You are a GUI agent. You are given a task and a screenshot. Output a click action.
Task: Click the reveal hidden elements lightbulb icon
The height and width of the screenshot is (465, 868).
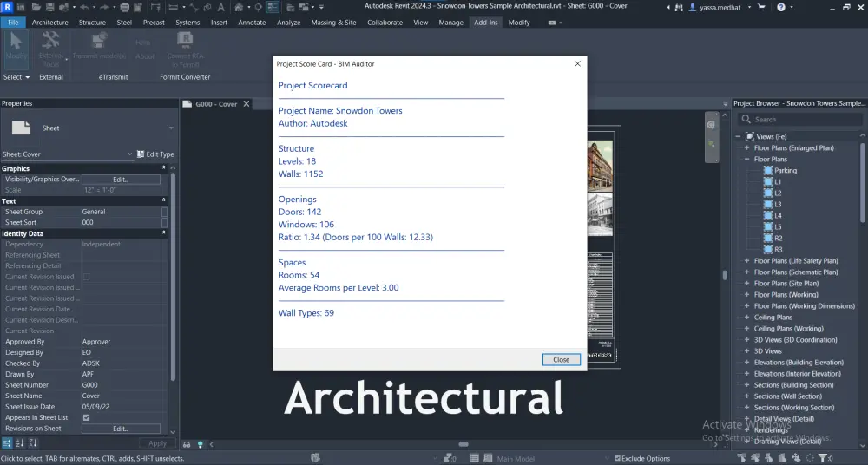[200, 444]
